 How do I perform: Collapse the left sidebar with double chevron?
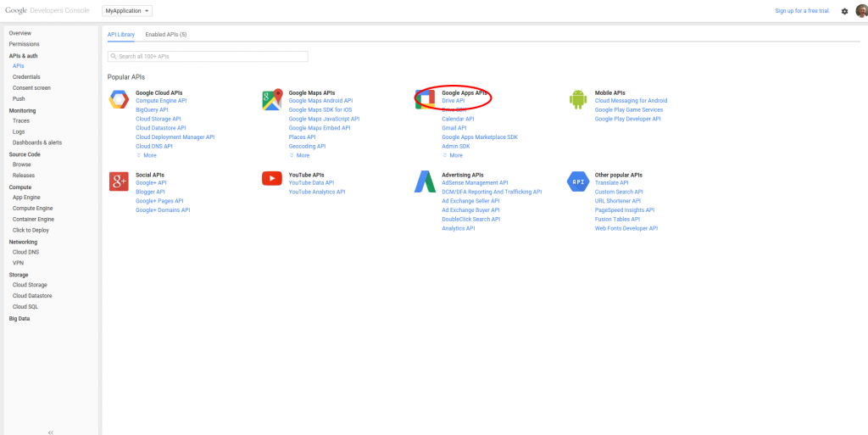click(x=50, y=432)
